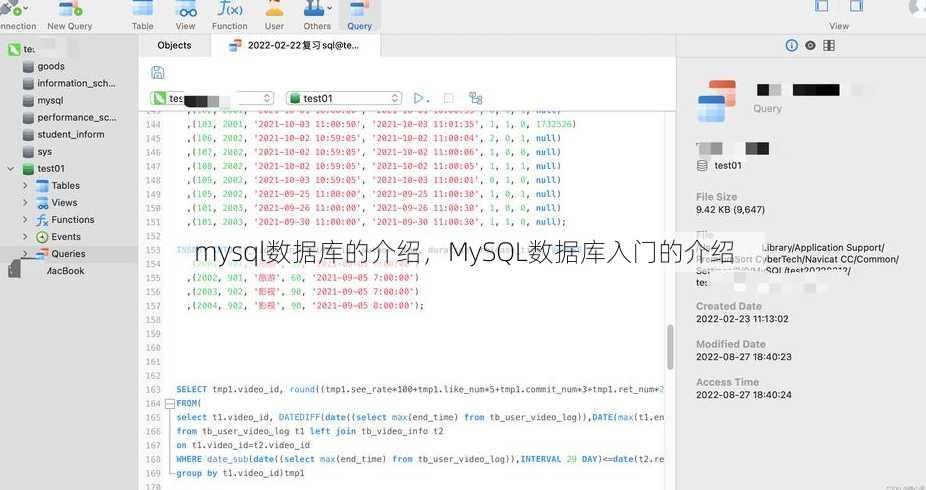926x490 pixels.
Task: Select the Tables tree item
Action: pyautogui.click(x=66, y=186)
